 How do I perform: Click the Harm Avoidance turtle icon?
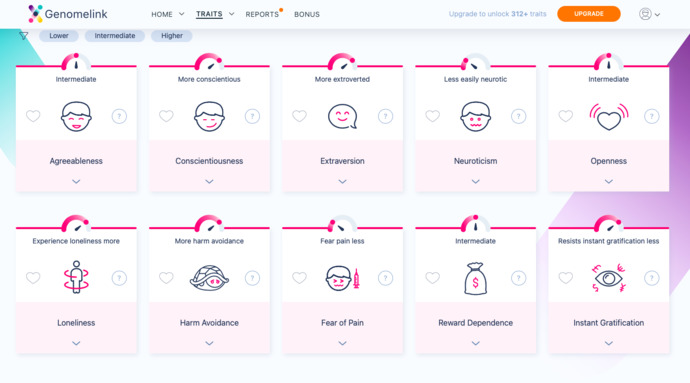click(209, 278)
